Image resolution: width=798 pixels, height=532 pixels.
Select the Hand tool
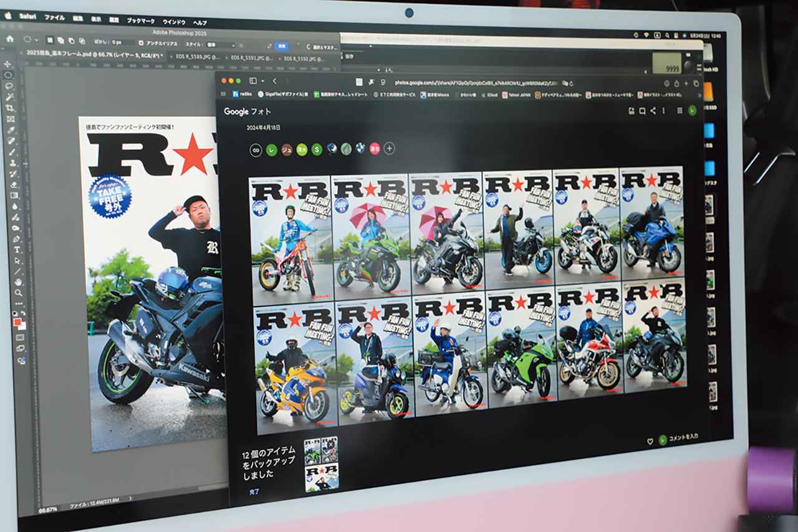17,282
